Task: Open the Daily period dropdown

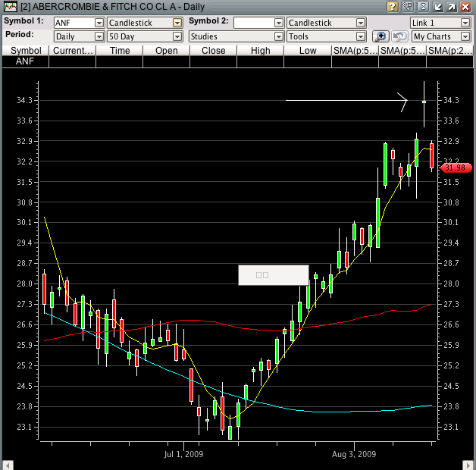Action: click(x=99, y=36)
